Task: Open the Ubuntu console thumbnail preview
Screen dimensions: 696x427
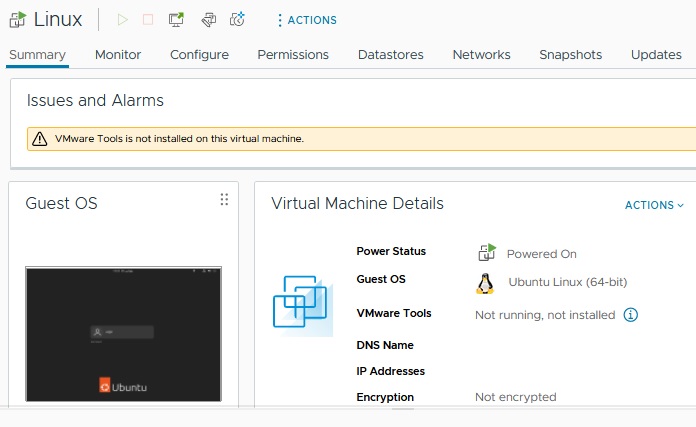Action: pyautogui.click(x=123, y=333)
